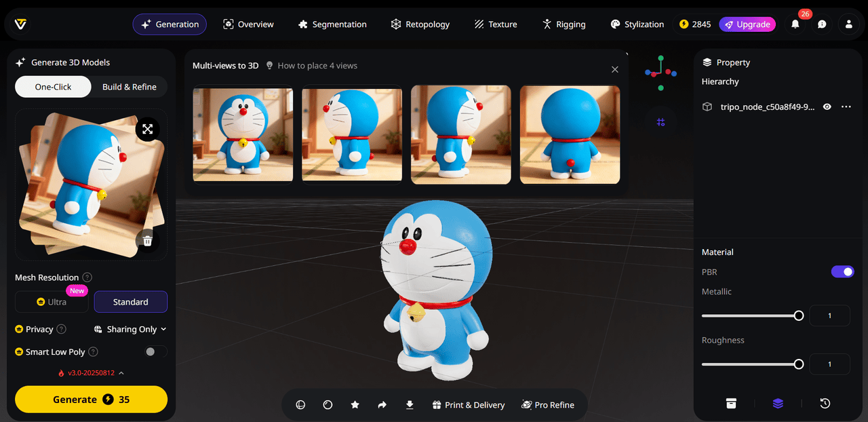Open the tripo_node more options menu
The width and height of the screenshot is (868, 422).
point(846,107)
